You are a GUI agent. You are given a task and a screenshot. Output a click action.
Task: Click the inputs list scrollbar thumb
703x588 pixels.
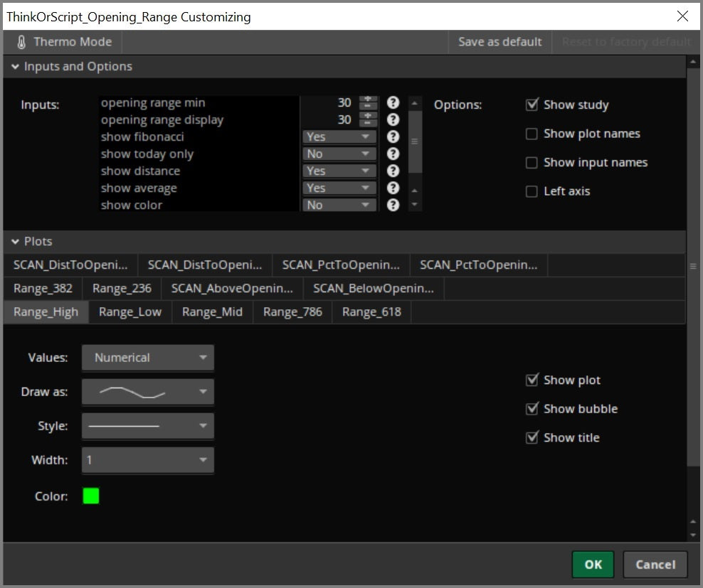click(415, 141)
